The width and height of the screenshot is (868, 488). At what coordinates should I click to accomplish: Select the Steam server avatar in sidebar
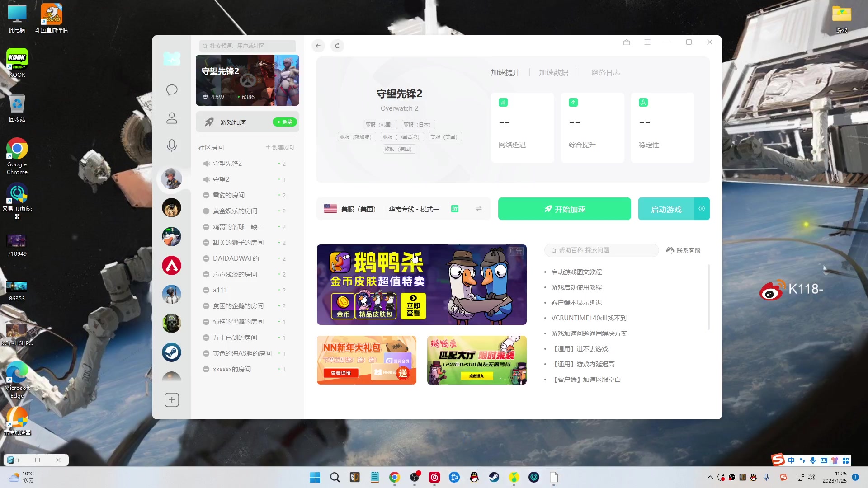172,352
